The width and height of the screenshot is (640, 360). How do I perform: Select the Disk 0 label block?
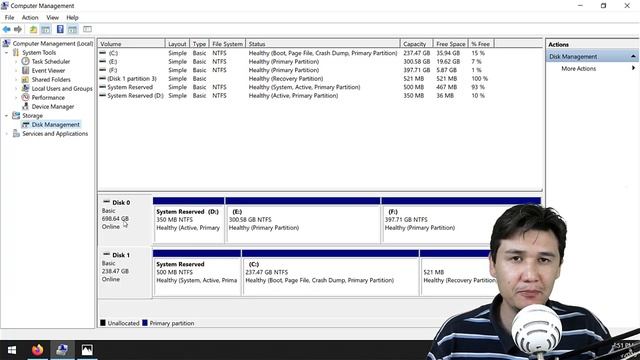tap(125, 220)
